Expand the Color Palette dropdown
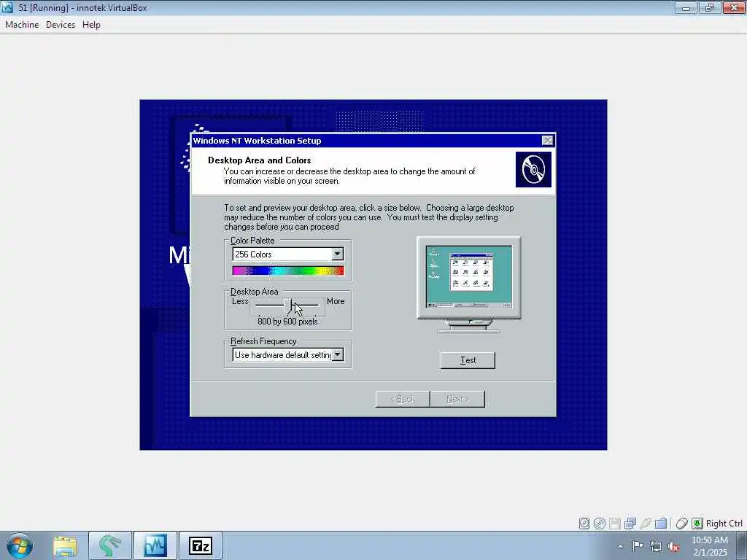 337,254
